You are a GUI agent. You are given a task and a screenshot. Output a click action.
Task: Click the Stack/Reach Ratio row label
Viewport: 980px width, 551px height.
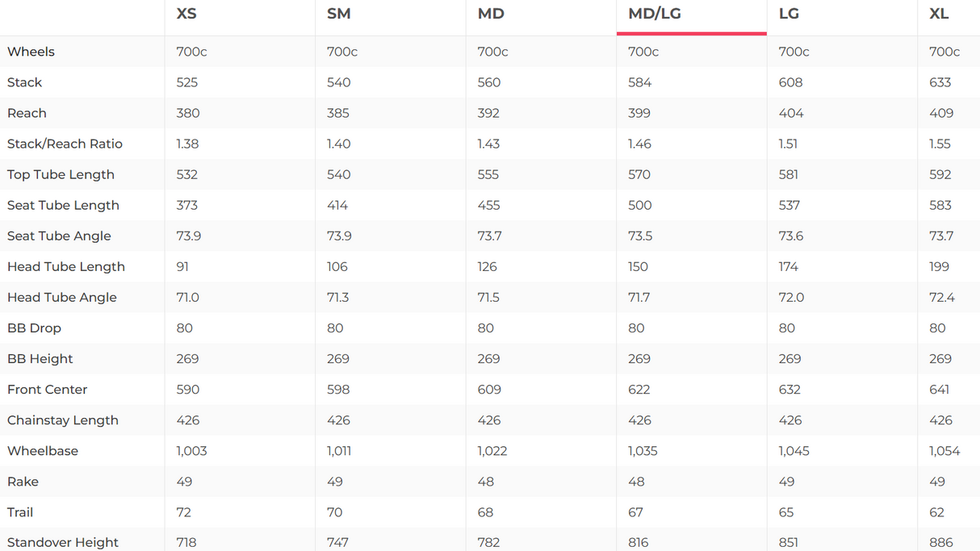tap(65, 144)
